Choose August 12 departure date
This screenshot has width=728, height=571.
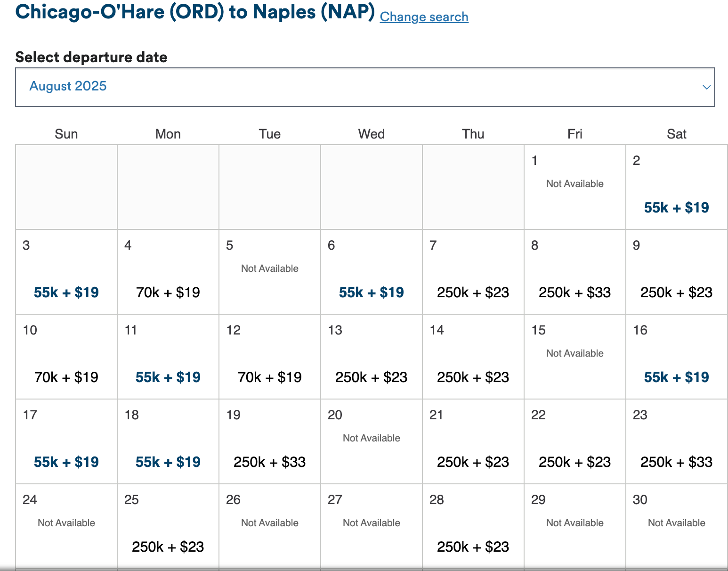coord(270,377)
